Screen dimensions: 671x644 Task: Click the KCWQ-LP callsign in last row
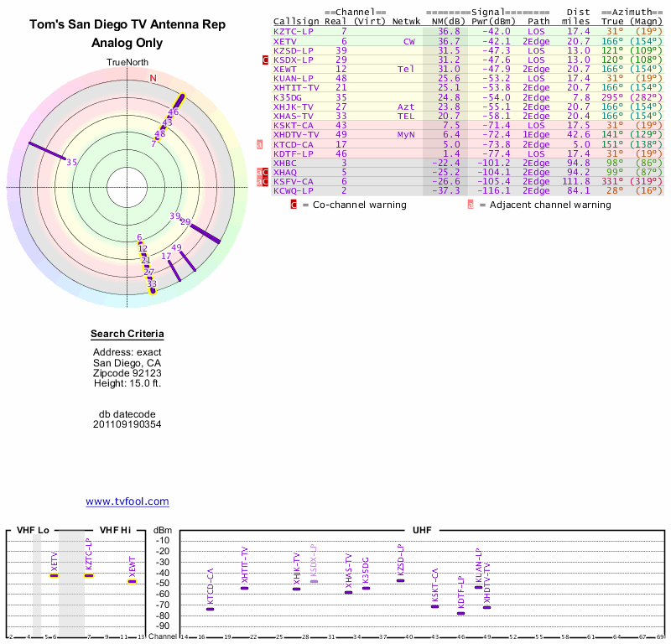(294, 190)
